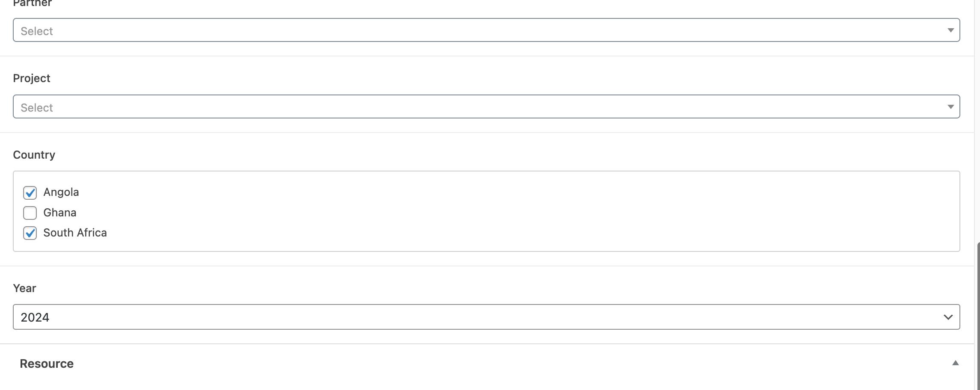The width and height of the screenshot is (980, 390).
Task: Click the Country field label
Action: click(x=34, y=155)
